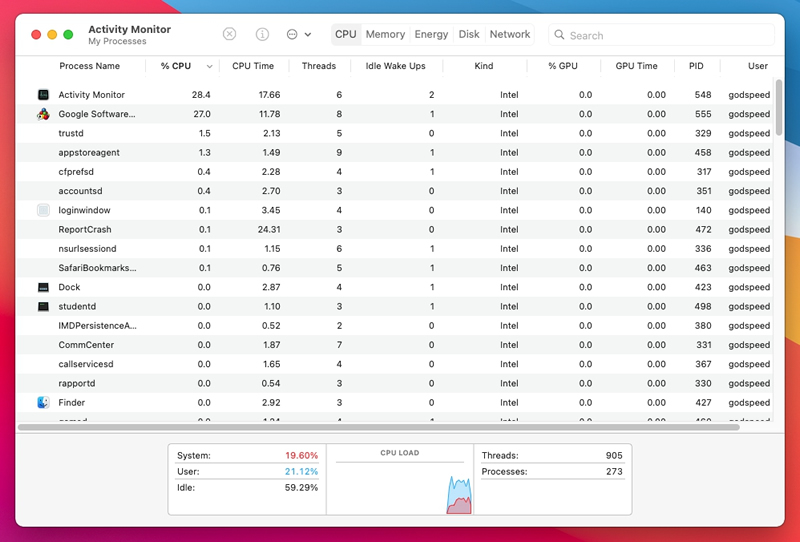800x542 pixels.
Task: Sort by GPU Time column header
Action: [x=636, y=66]
